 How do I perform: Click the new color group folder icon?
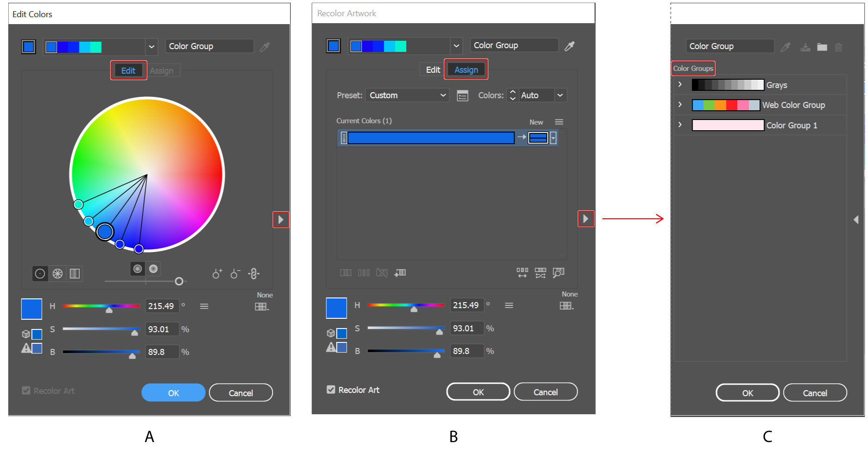click(822, 47)
